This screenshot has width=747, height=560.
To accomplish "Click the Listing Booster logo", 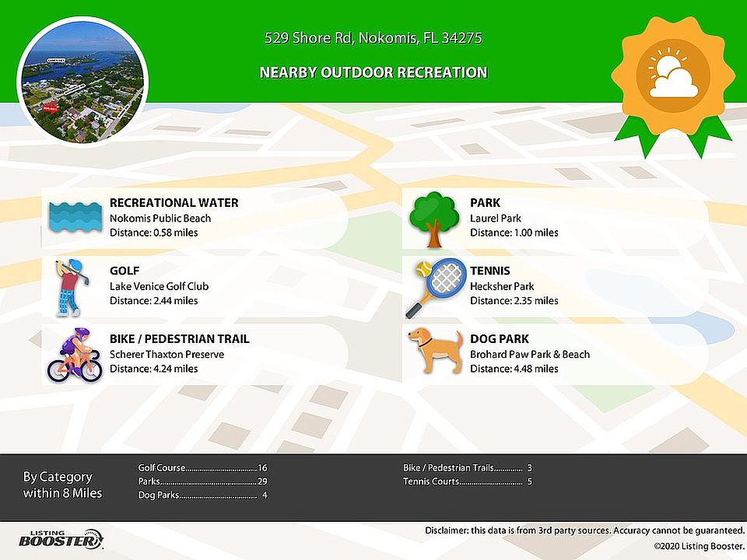I will pyautogui.click(x=61, y=538).
